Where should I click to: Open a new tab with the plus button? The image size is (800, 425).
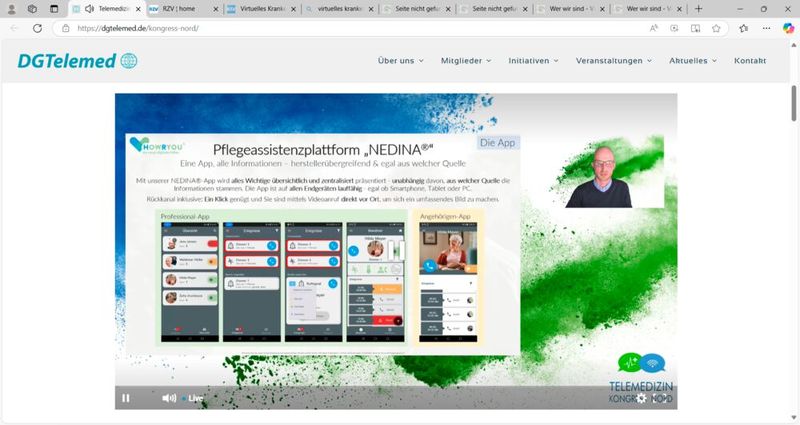[x=698, y=9]
